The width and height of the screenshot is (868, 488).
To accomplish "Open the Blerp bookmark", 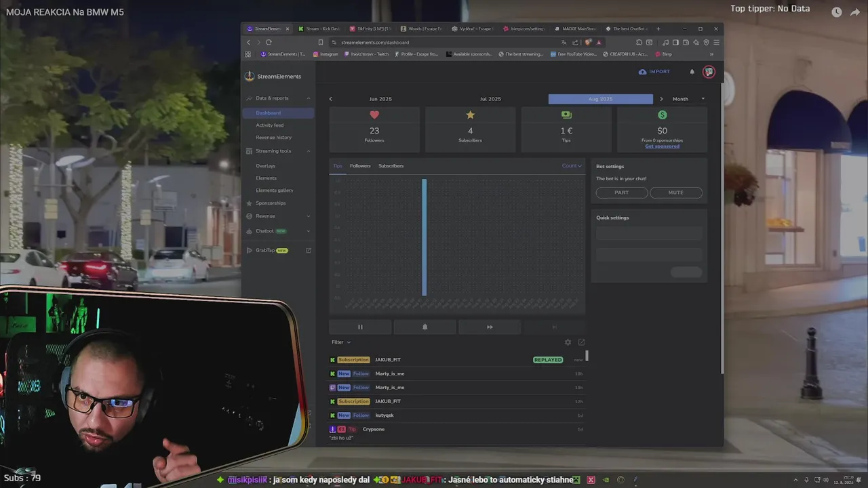I will click(x=664, y=54).
